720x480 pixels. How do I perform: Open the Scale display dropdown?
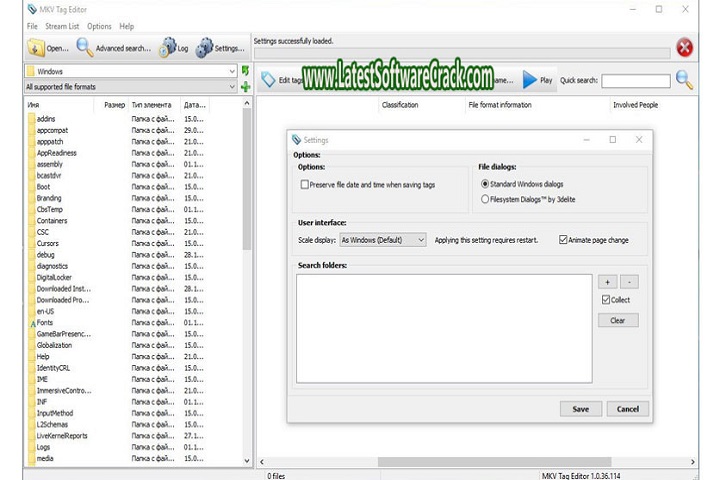pos(383,240)
